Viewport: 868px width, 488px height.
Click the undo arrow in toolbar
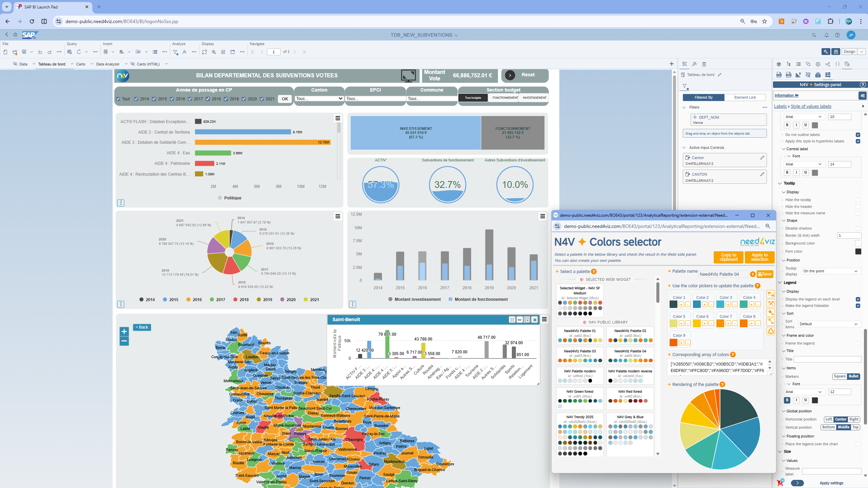point(40,52)
